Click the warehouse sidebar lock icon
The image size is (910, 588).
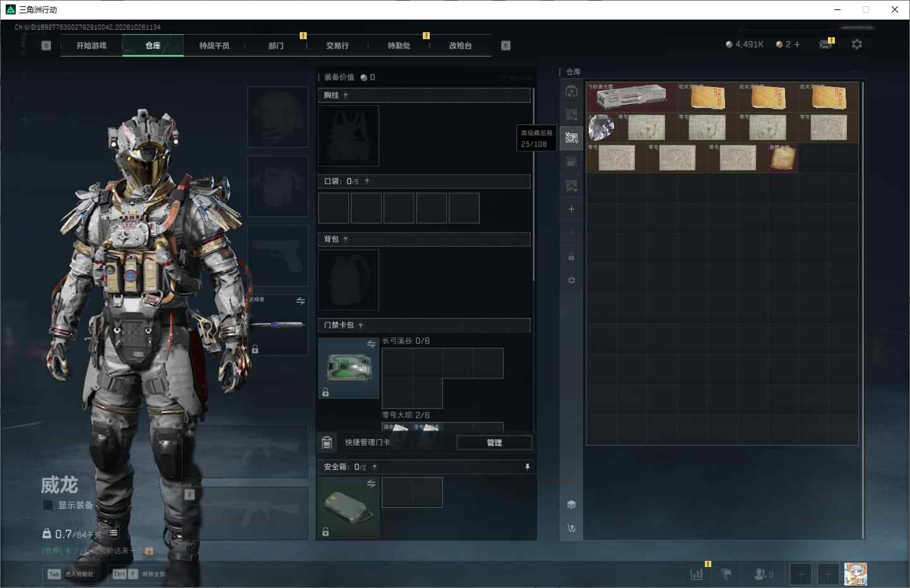click(571, 257)
